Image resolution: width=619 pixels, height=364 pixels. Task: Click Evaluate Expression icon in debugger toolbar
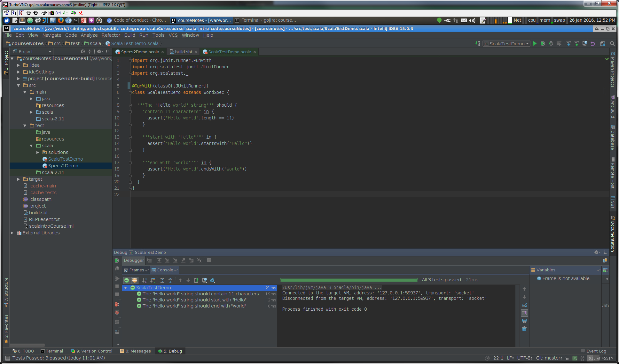(209, 260)
